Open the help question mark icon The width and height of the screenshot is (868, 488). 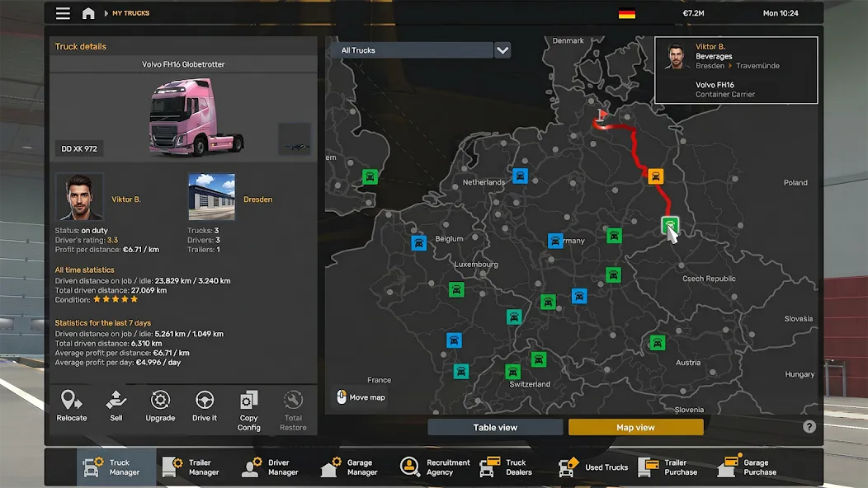809,426
